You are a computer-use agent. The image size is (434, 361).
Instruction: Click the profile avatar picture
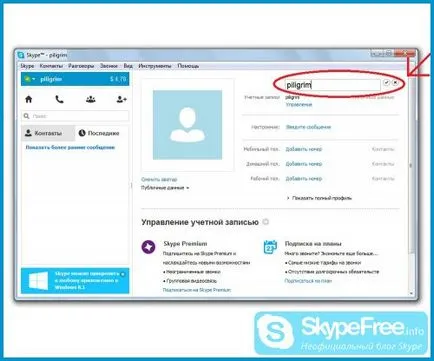[x=187, y=125]
